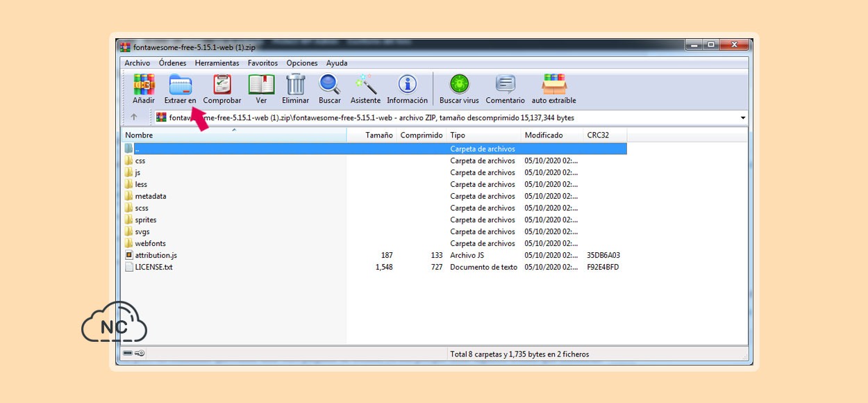The width and height of the screenshot is (868, 403).
Task: Click the type cell 'Documento de texto'
Action: (483, 267)
